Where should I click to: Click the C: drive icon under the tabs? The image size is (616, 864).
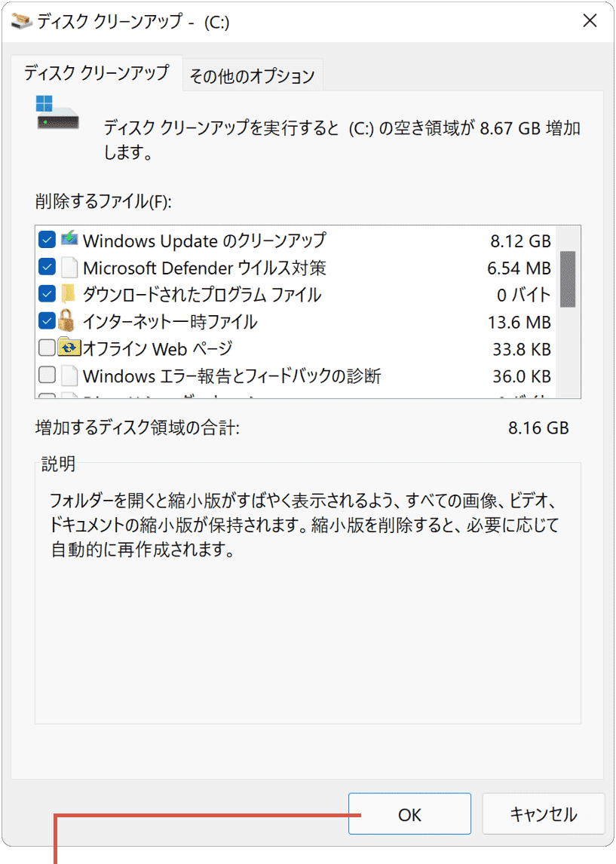tap(57, 112)
